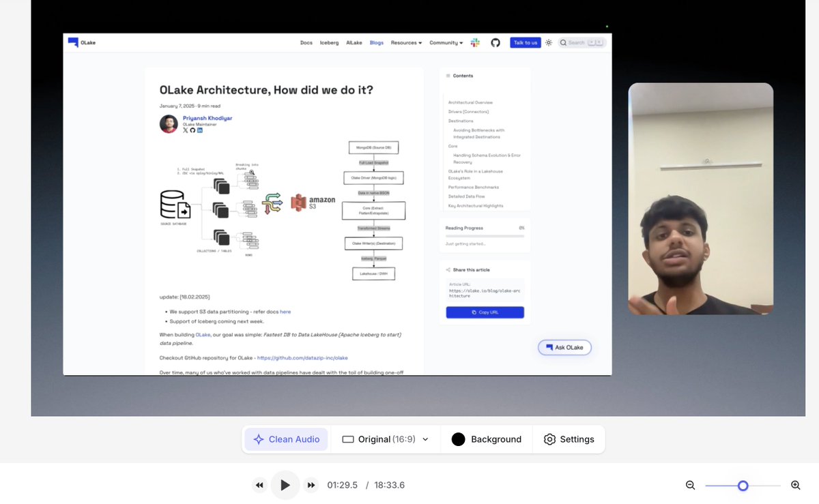Go to Performance Benchmarks in the contents
Screen dimensions: 819x504
point(474,187)
